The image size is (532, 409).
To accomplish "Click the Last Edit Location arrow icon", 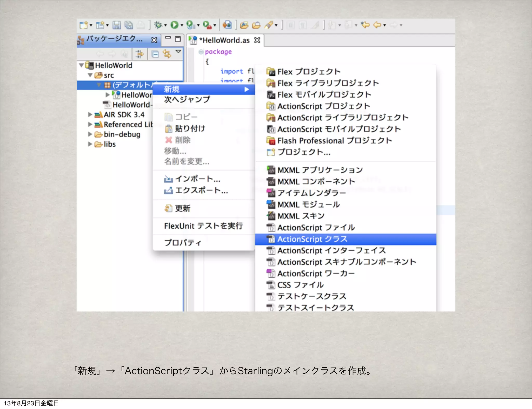I will click(365, 25).
